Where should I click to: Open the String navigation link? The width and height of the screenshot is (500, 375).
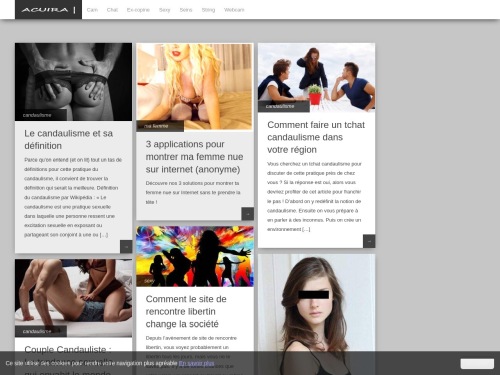tap(208, 10)
